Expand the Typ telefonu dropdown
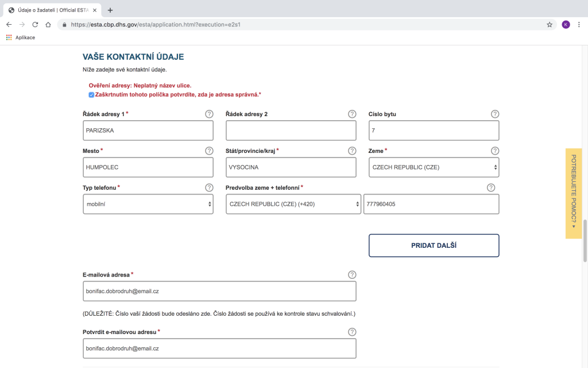 pos(148,204)
